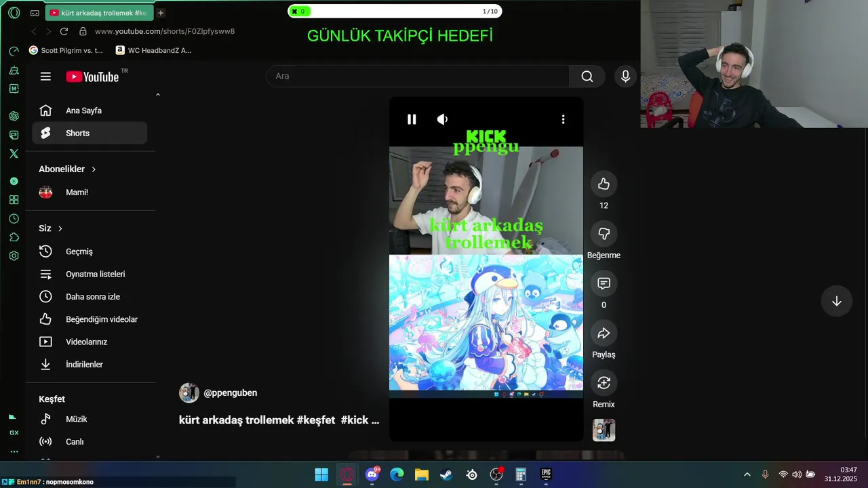Start voice search with the microphone

click(x=625, y=77)
